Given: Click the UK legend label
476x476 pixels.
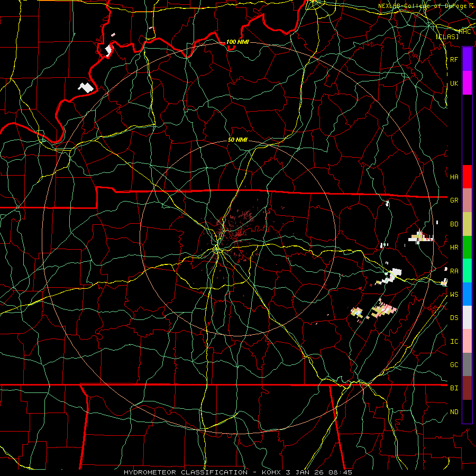Looking at the screenshot, I should 454,83.
